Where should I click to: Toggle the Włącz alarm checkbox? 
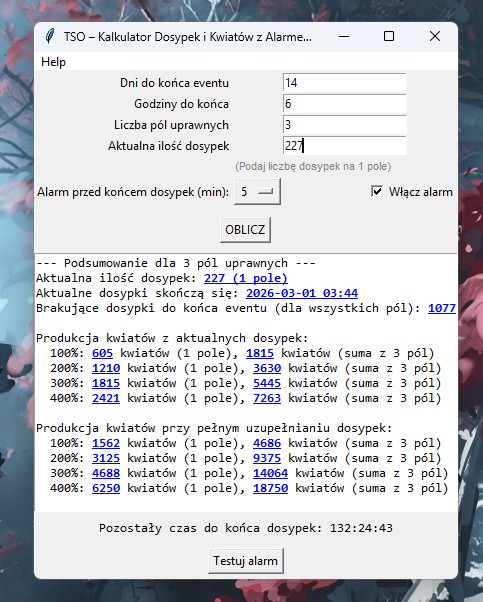coord(377,191)
